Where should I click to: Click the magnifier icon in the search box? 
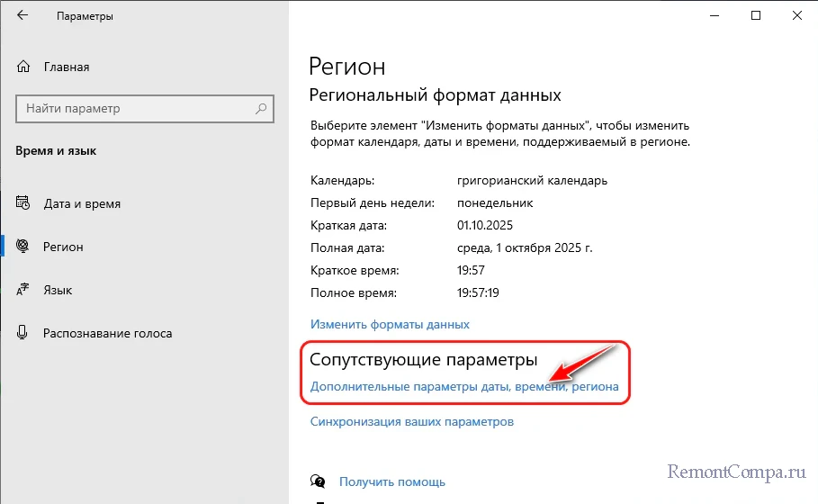[261, 109]
